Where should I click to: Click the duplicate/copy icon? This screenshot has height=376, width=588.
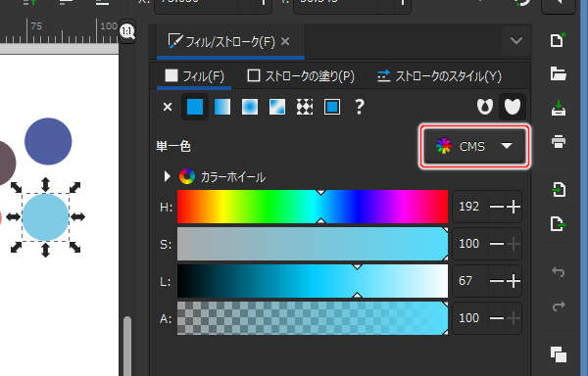[x=558, y=354]
